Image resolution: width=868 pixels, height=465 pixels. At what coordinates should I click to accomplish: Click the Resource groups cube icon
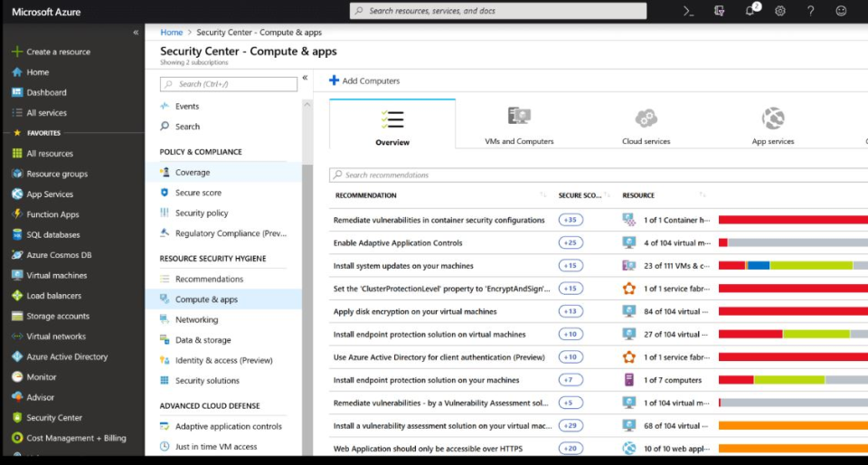(x=17, y=174)
